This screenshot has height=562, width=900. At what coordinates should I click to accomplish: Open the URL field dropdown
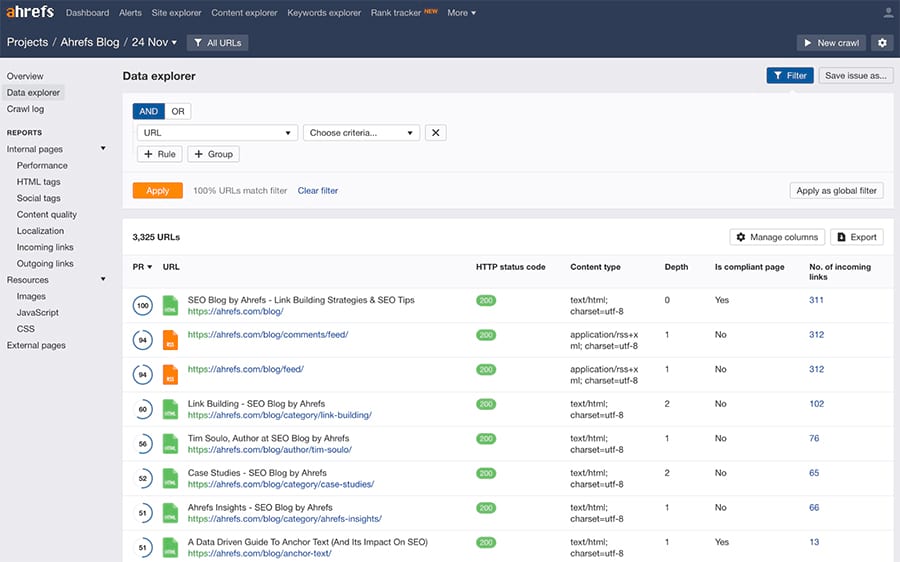tap(217, 133)
